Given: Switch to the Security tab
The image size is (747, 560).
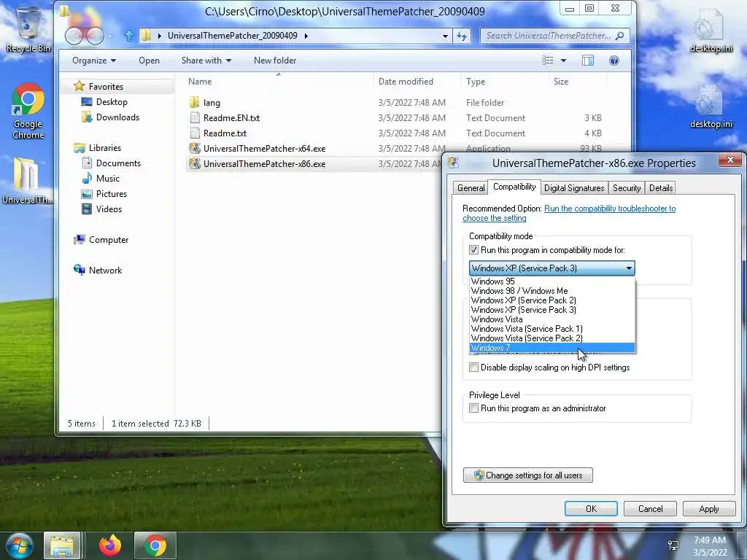Looking at the screenshot, I should pyautogui.click(x=627, y=187).
